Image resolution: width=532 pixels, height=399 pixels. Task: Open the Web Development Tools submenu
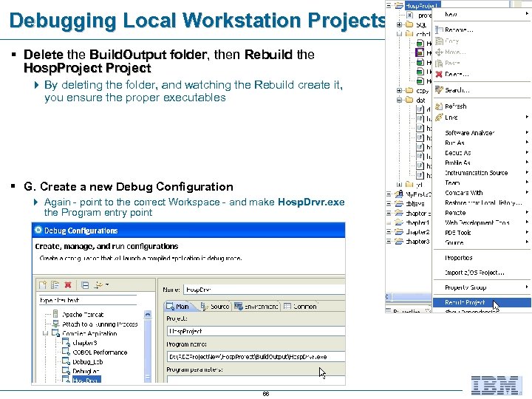(482, 222)
